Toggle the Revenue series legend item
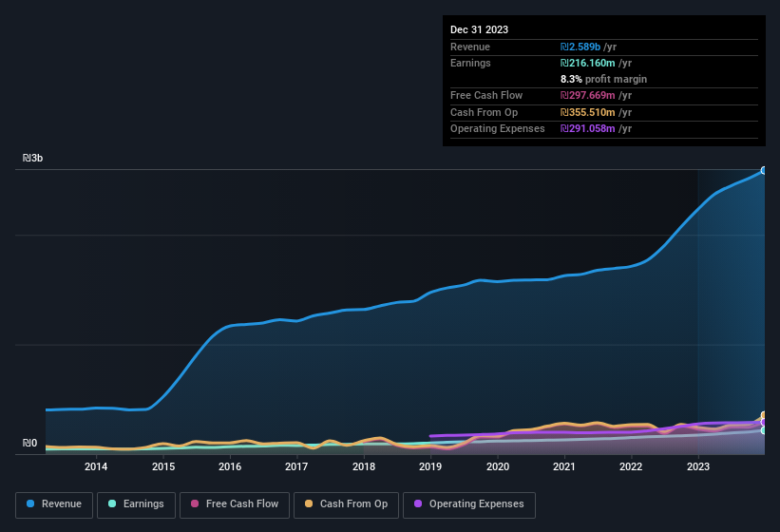Image resolution: width=780 pixels, height=532 pixels. (x=54, y=504)
